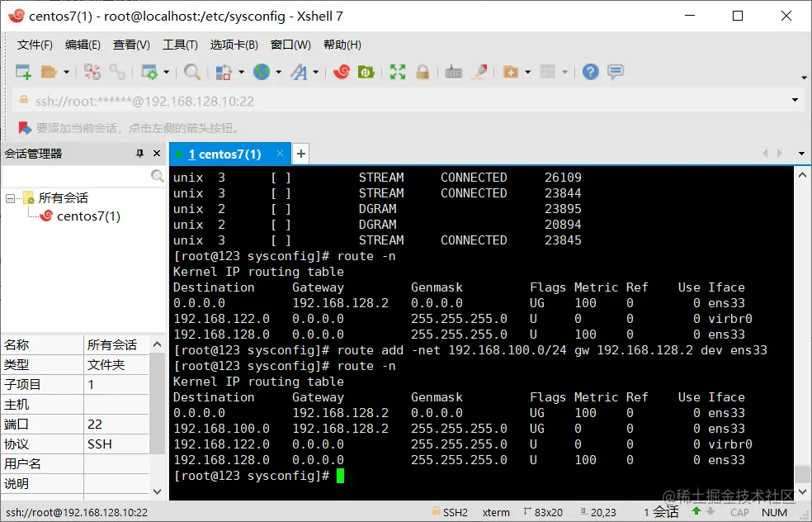
Task: Toggle full screen with green arrows icon
Action: (398, 72)
